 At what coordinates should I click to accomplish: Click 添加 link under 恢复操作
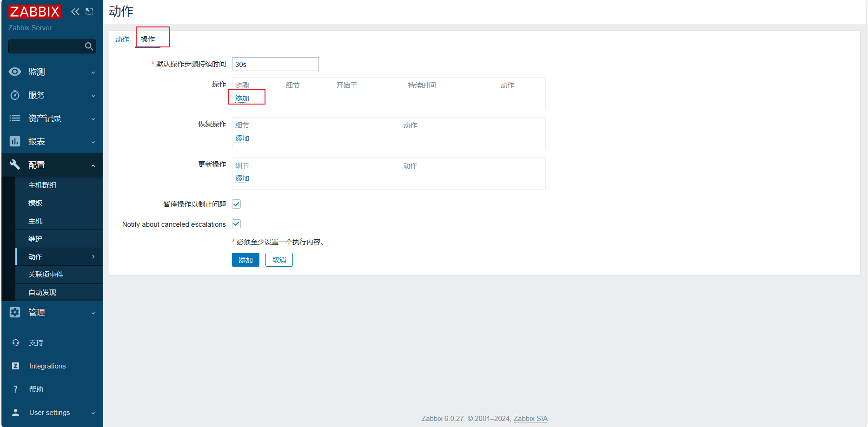(x=242, y=138)
